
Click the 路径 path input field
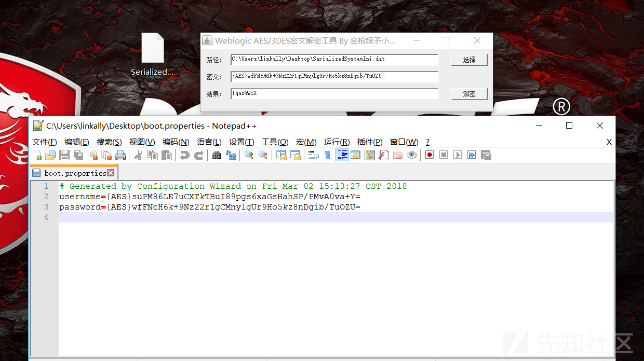pos(334,60)
